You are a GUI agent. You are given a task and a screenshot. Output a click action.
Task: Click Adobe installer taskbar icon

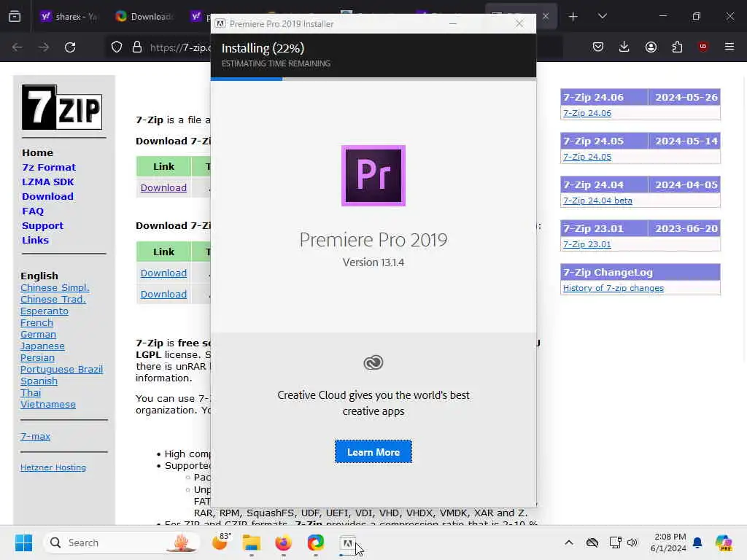tap(347, 542)
